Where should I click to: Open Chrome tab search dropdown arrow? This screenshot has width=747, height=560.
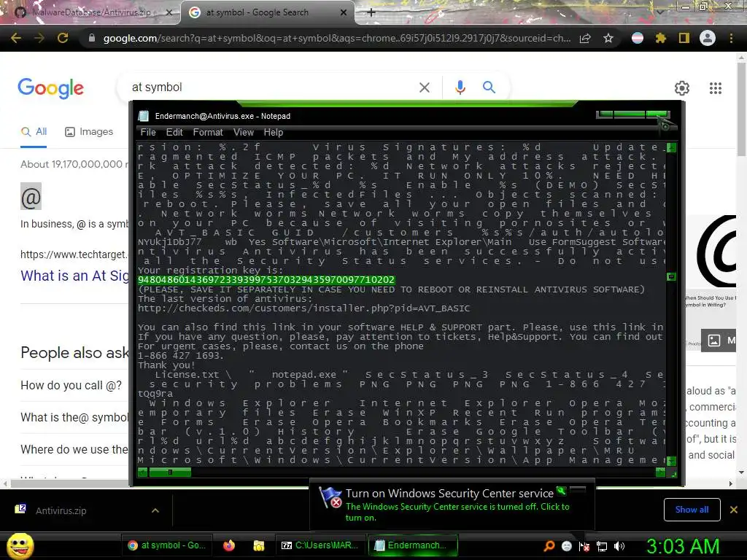[660, 12]
